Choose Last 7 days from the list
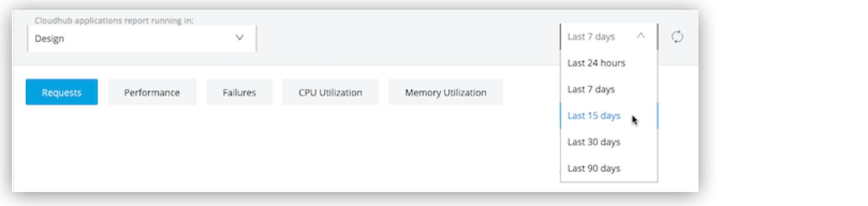 608,89
